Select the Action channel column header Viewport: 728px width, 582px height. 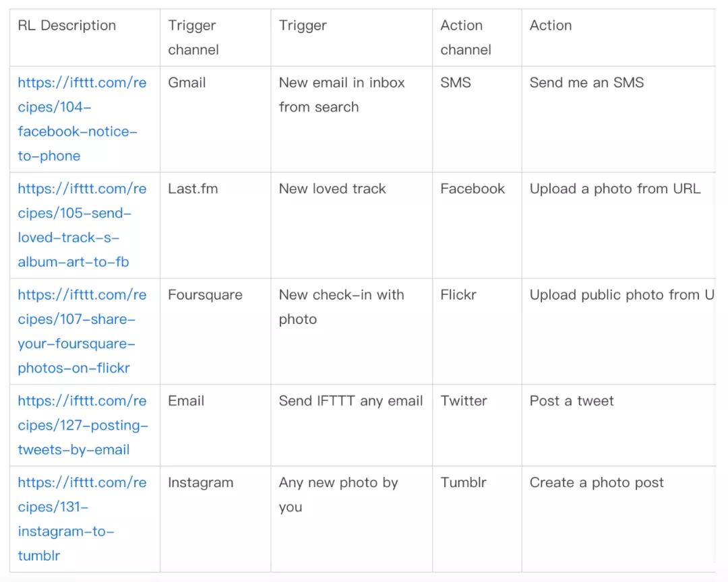coord(466,38)
